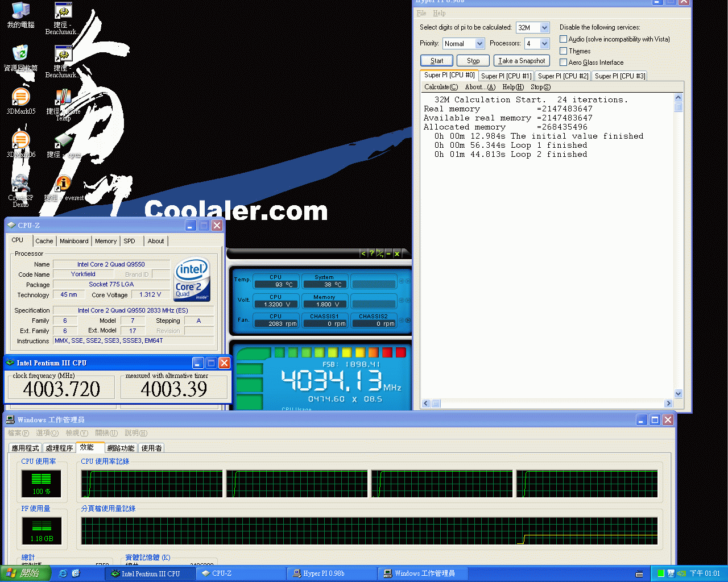Switch to Super PI [CPU #2] tab

pos(563,76)
